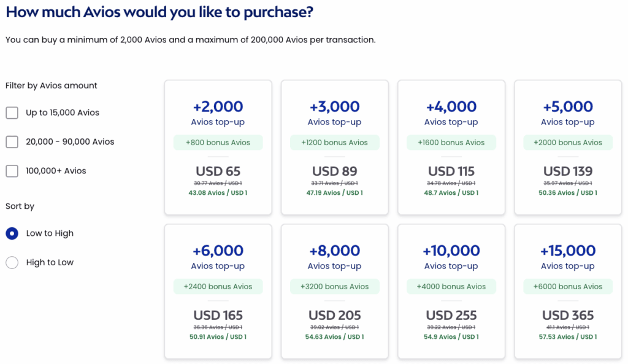Enable the 20,000 - 90,000 Avios filter
The height and width of the screenshot is (364, 628).
point(12,142)
